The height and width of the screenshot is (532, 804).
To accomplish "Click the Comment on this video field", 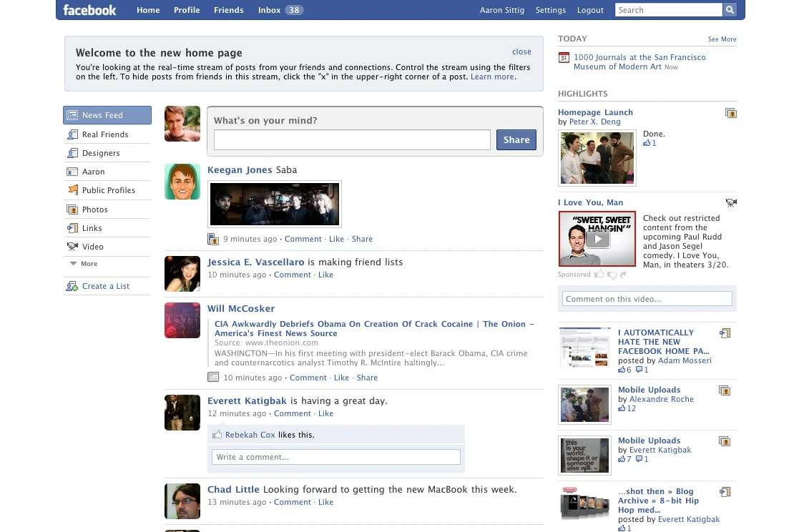I will 647,299.
